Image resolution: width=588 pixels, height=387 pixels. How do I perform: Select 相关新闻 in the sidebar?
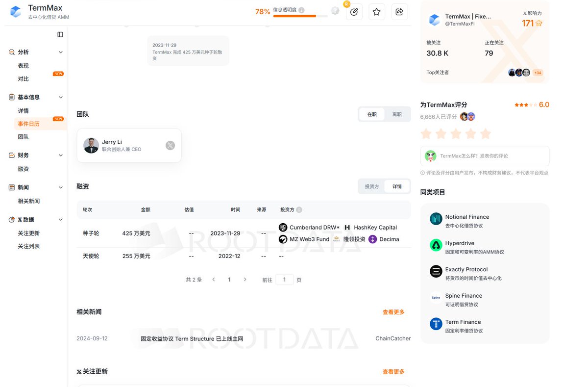coord(27,201)
